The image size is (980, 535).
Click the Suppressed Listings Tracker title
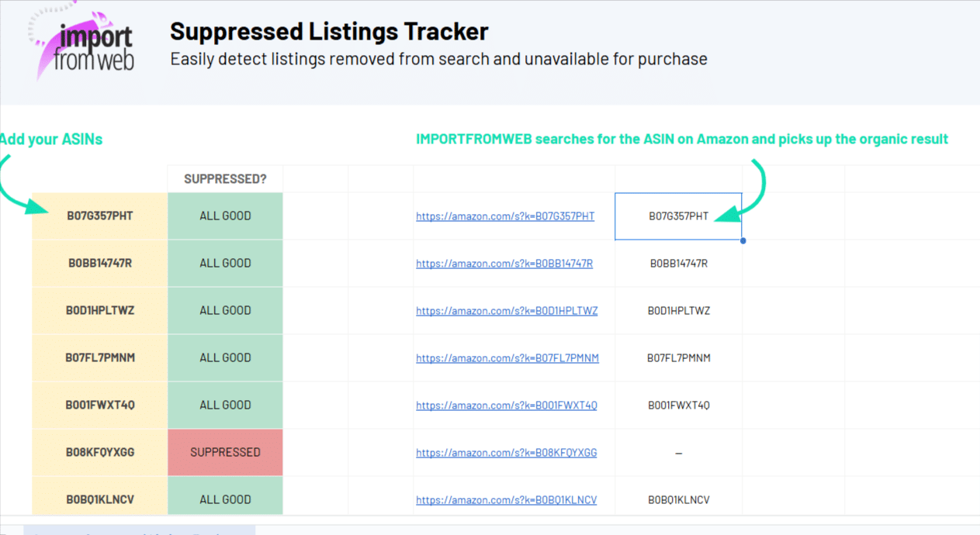(329, 31)
